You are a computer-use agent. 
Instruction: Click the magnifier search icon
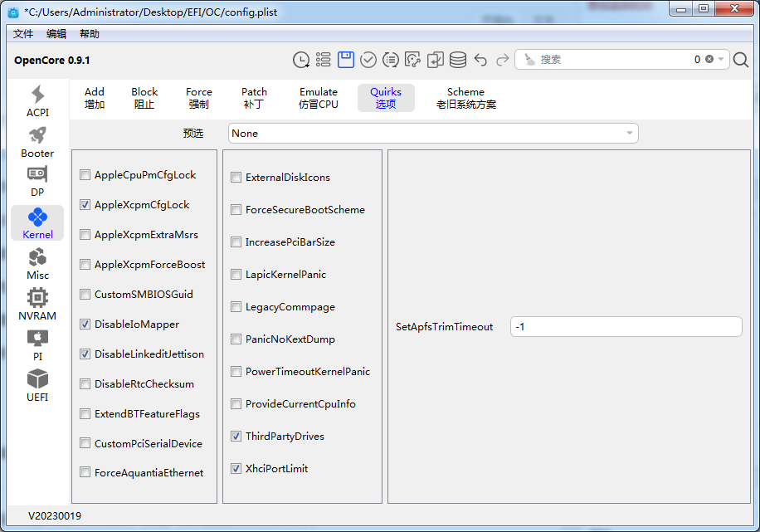tap(741, 60)
